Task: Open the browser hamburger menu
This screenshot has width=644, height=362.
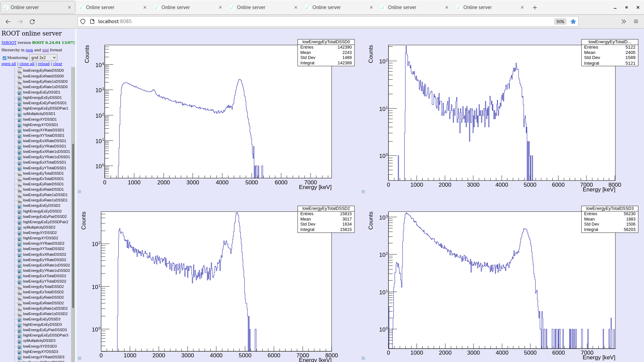Action: click(x=636, y=21)
